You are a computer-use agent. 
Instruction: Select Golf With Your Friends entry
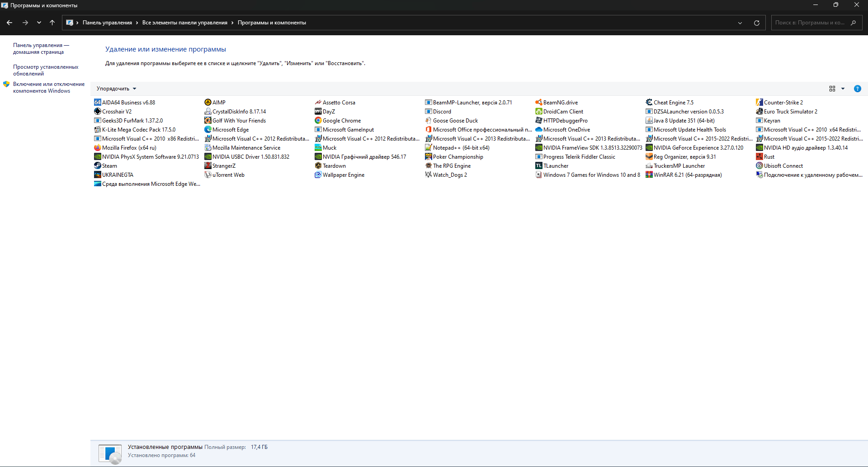pos(235,121)
